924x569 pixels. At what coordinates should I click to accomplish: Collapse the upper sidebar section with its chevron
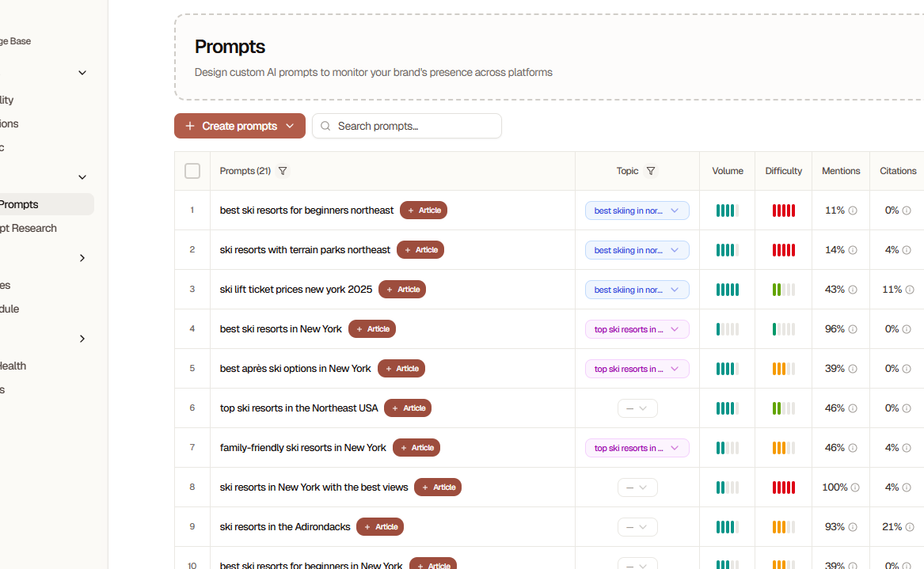click(82, 72)
